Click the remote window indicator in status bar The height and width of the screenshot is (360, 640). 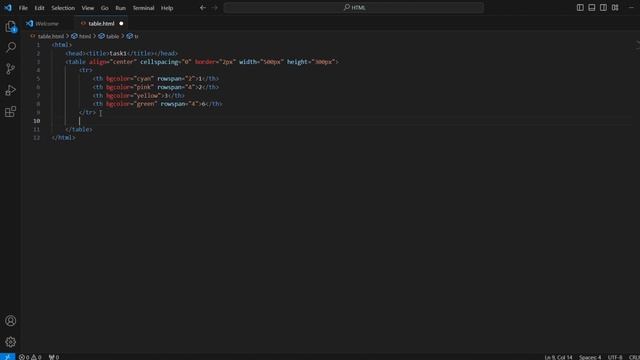pyautogui.click(x=7, y=357)
